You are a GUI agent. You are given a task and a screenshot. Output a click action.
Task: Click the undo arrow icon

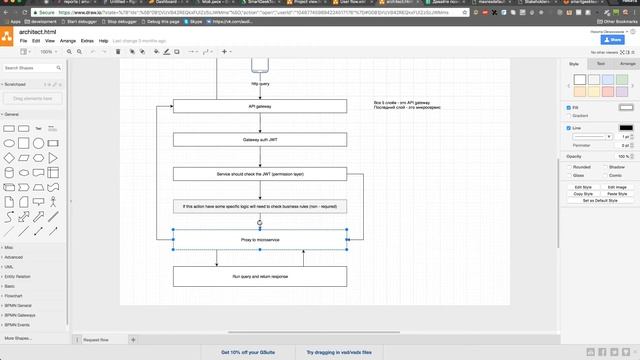[93, 52]
